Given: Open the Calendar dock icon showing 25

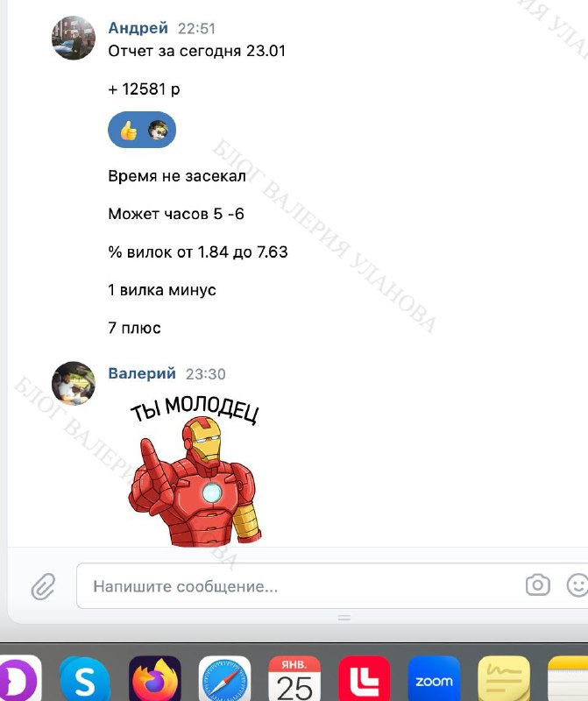Looking at the screenshot, I should click(x=294, y=678).
